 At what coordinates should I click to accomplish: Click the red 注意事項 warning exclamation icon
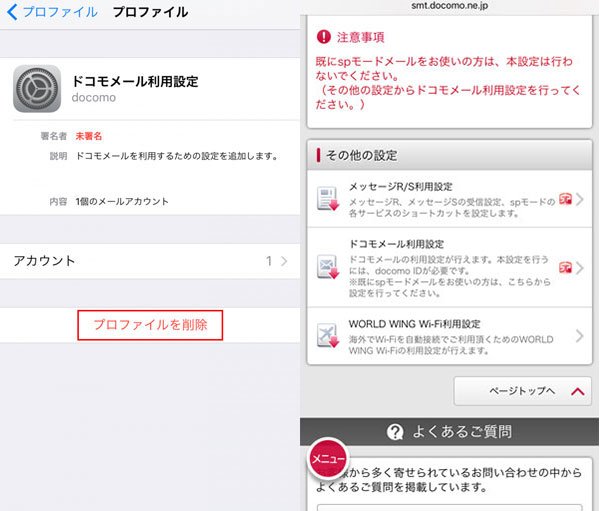[x=324, y=37]
